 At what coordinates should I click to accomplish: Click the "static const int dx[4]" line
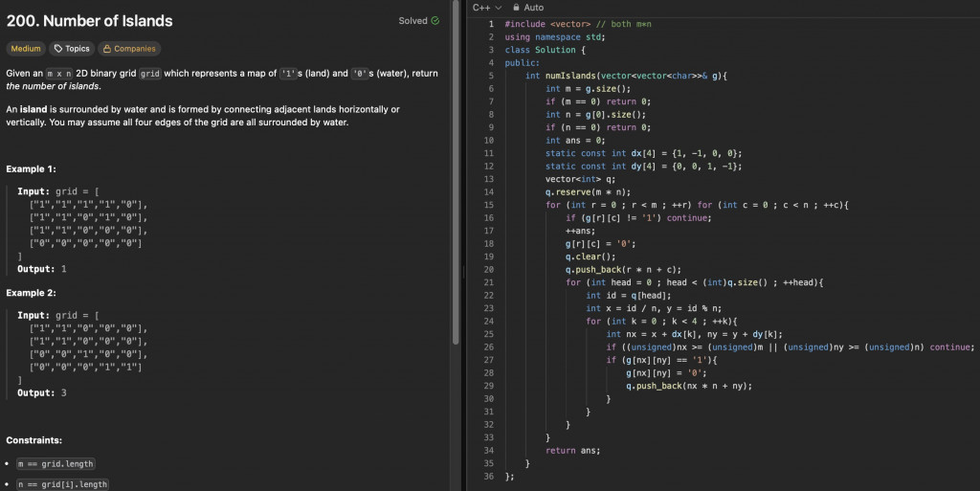(644, 154)
